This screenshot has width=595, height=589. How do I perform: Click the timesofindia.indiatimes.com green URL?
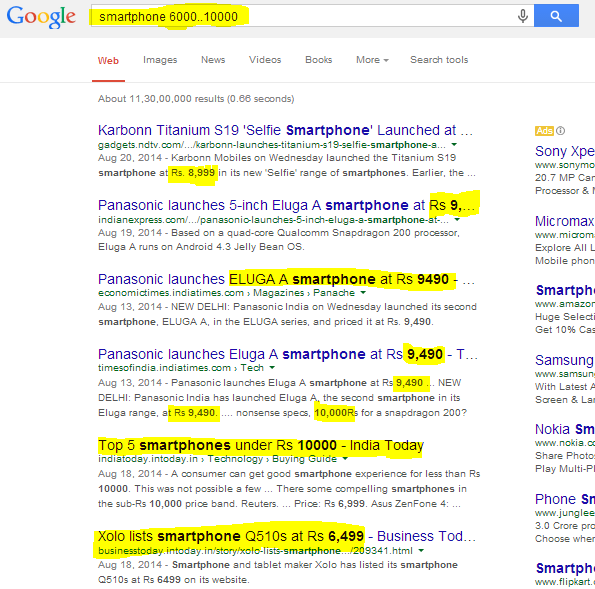[181, 368]
